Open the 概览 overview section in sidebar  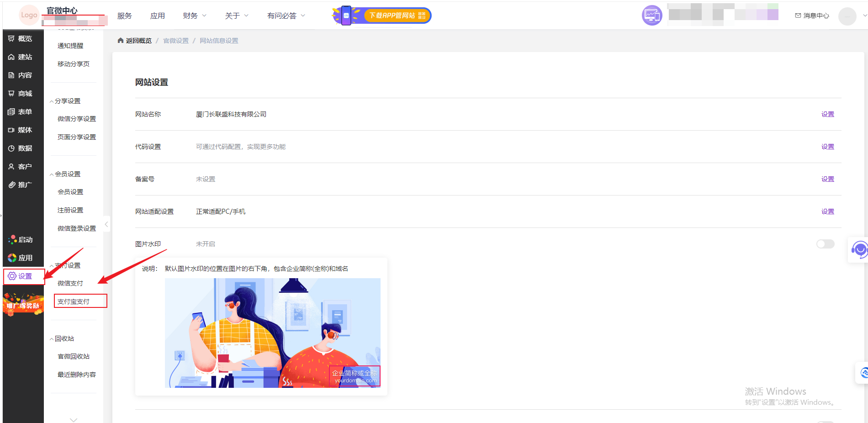21,39
